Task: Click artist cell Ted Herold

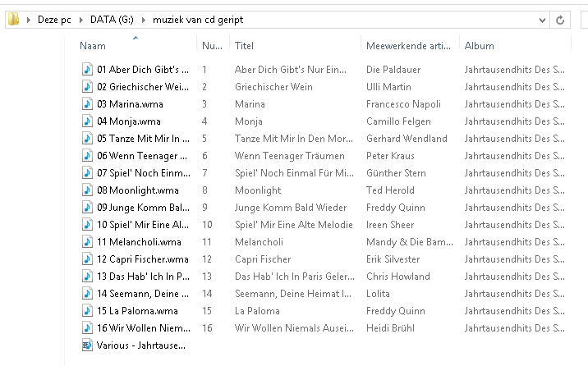Action: tap(390, 190)
